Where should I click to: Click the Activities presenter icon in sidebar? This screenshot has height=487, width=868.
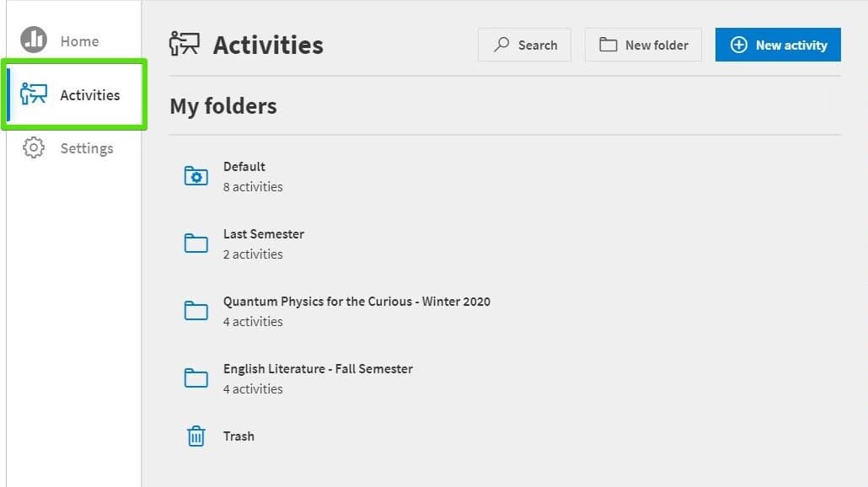pos(34,94)
